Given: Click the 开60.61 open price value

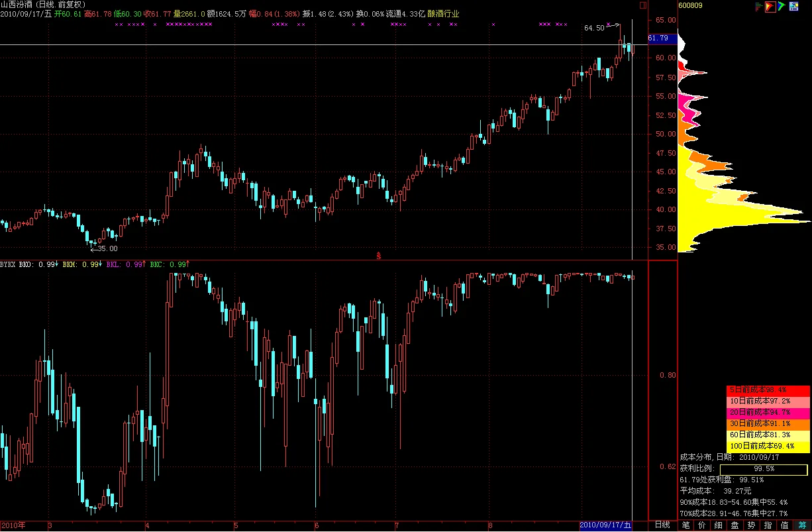Looking at the screenshot, I should [x=68, y=14].
